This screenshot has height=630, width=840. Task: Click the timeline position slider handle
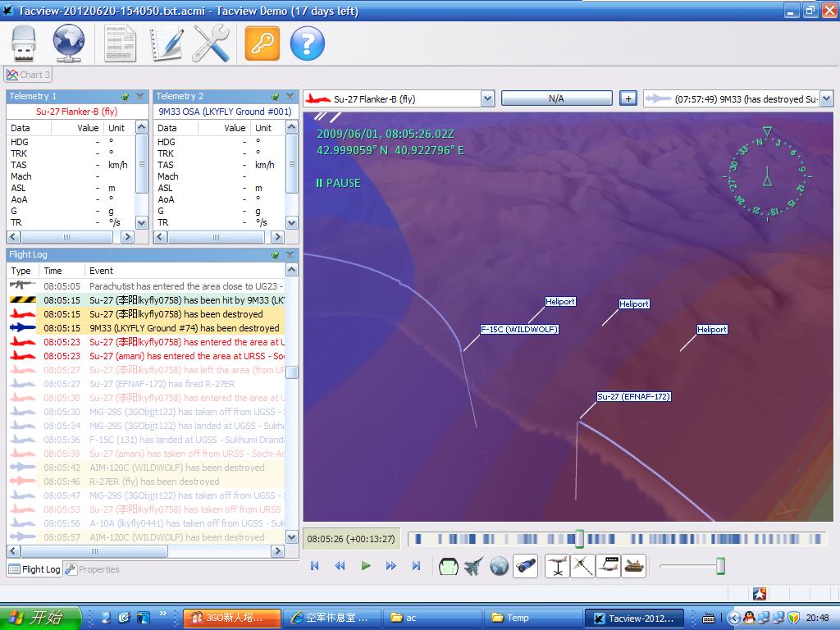tap(579, 538)
